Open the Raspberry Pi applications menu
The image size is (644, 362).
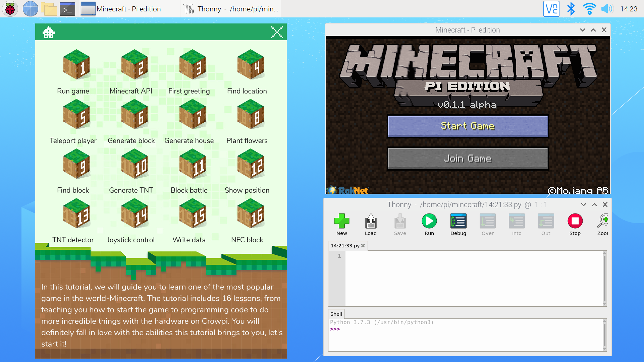(10, 9)
